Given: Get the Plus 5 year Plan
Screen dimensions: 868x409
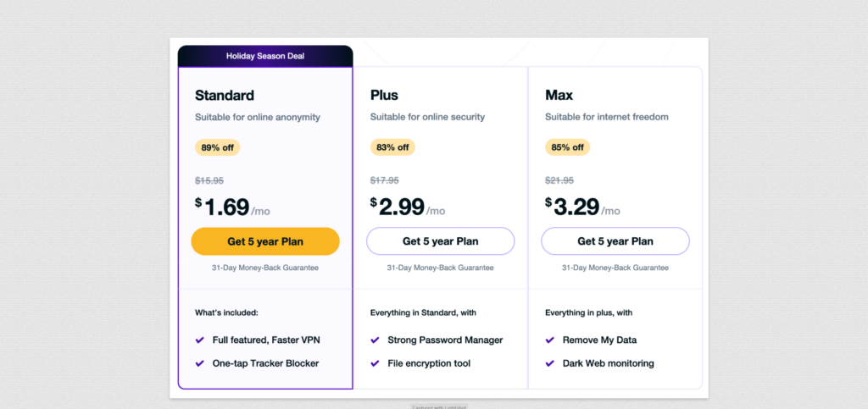Looking at the screenshot, I should [440, 241].
